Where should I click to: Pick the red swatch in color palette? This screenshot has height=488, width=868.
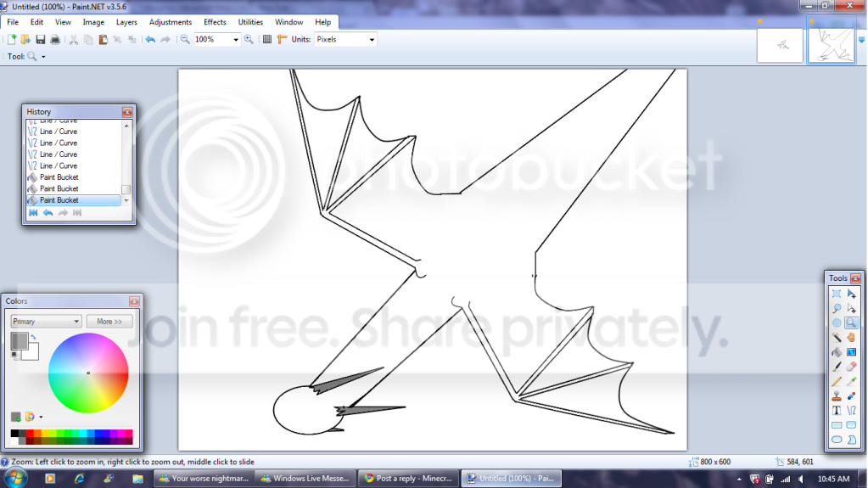31,435
